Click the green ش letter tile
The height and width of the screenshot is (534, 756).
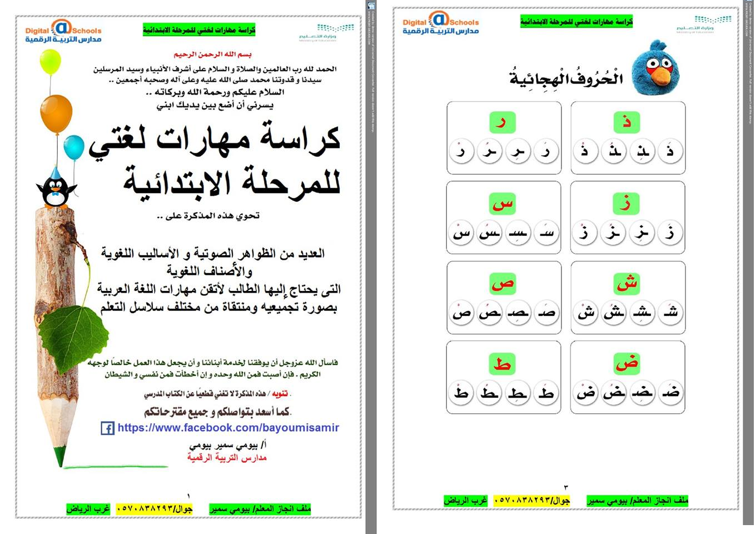626,284
